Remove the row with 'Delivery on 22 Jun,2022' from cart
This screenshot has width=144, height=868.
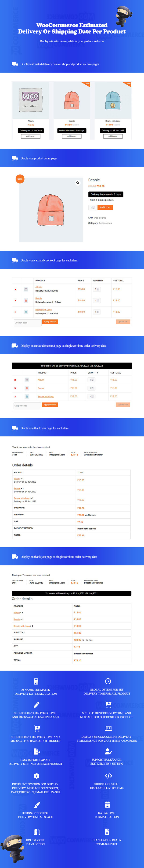[15, 289]
